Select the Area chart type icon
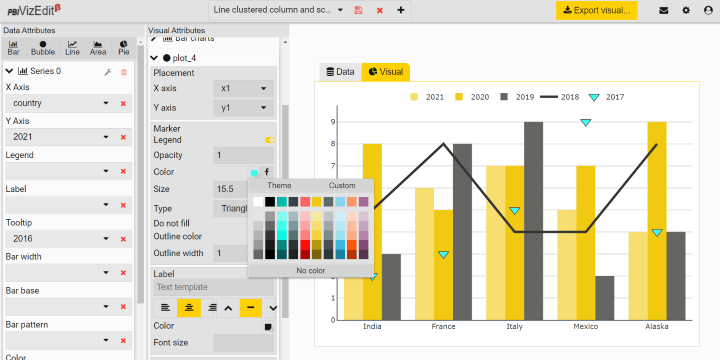This screenshot has height=360, width=728. [x=98, y=48]
